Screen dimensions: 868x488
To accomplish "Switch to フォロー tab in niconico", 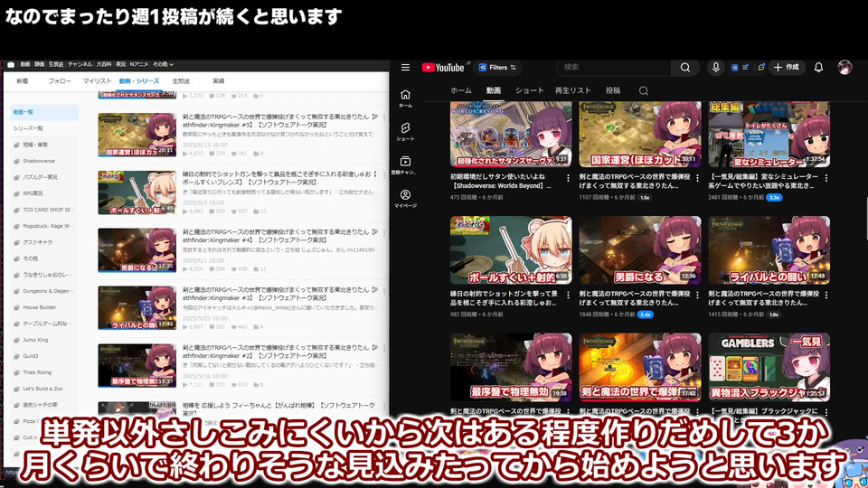I will 60,80.
